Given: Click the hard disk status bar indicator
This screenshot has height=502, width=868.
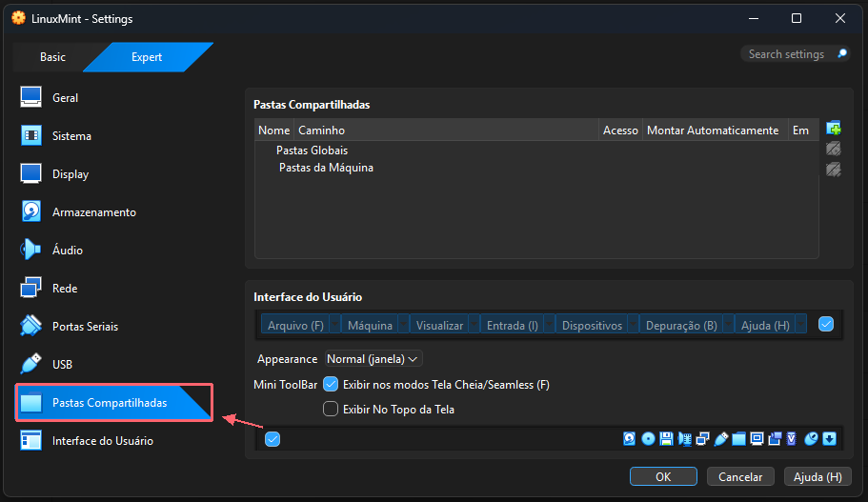Looking at the screenshot, I should click(630, 439).
